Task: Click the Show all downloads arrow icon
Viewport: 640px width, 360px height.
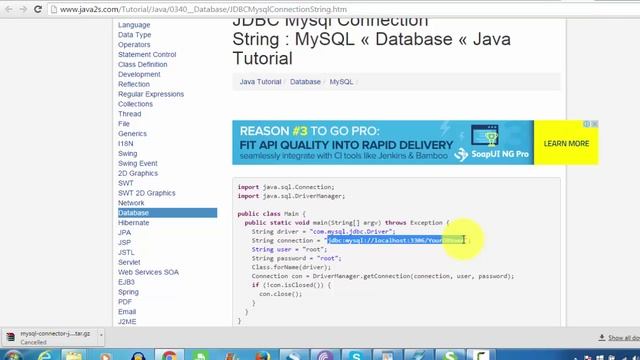Action: 602,338
